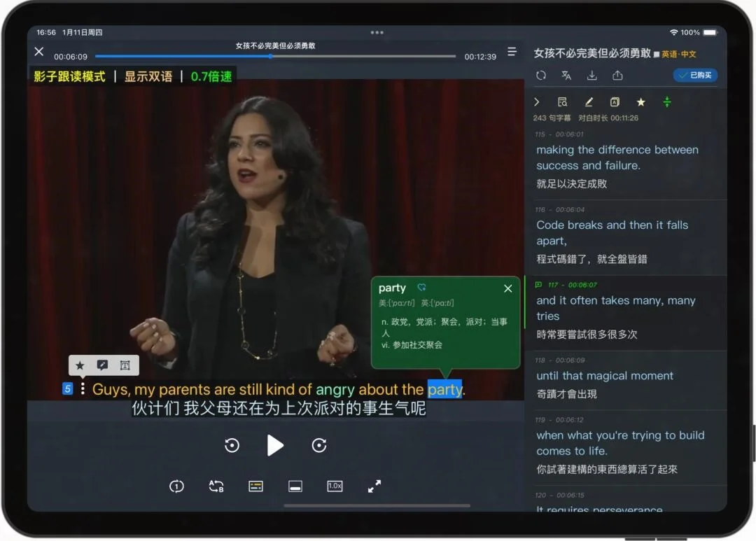
Task: Favorite the word party with heart icon
Action: tap(422, 288)
